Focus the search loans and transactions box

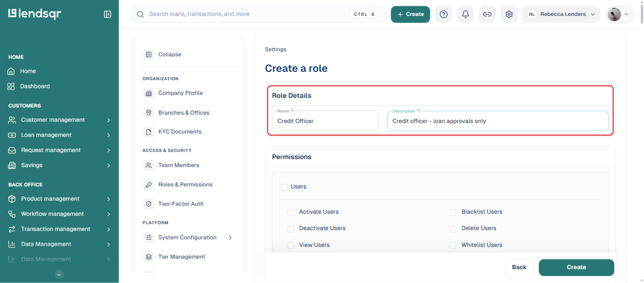click(x=258, y=14)
